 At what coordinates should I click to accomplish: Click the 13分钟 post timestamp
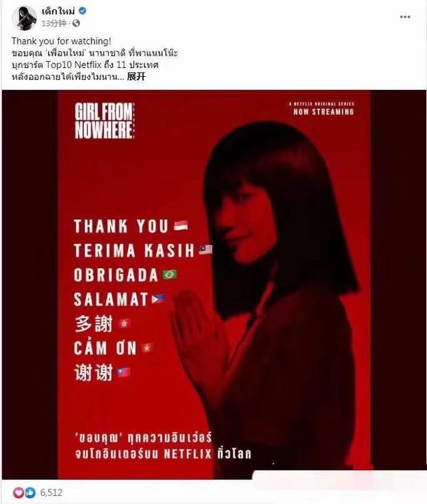click(54, 23)
